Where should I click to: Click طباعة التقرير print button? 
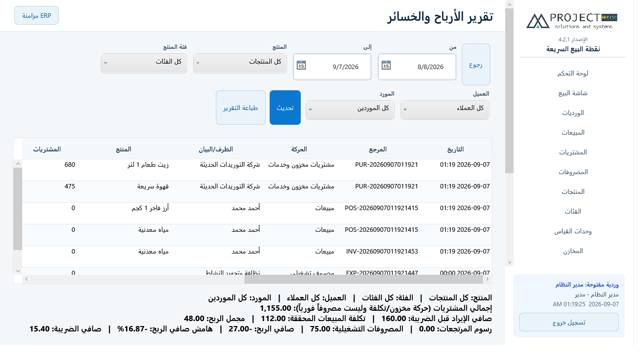[240, 108]
